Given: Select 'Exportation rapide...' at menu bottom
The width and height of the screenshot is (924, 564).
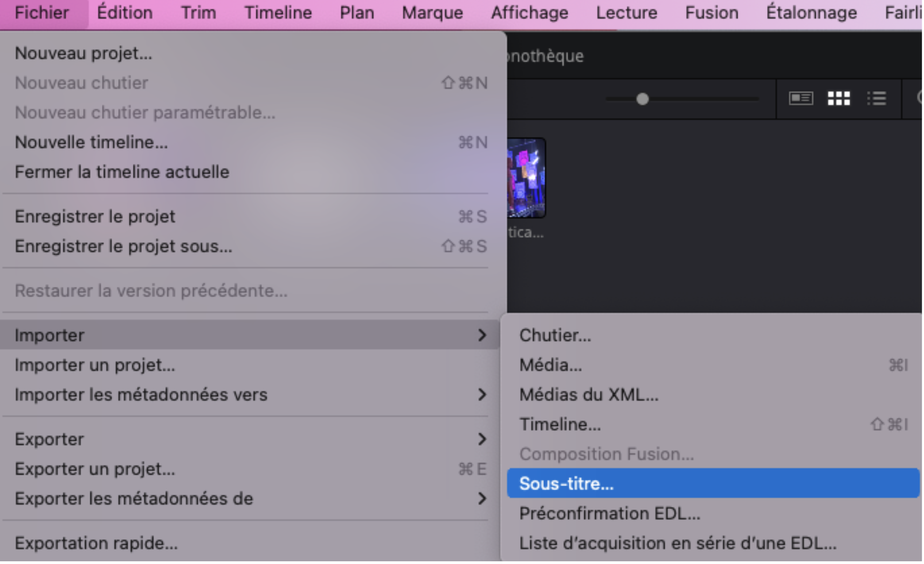Looking at the screenshot, I should 97,544.
